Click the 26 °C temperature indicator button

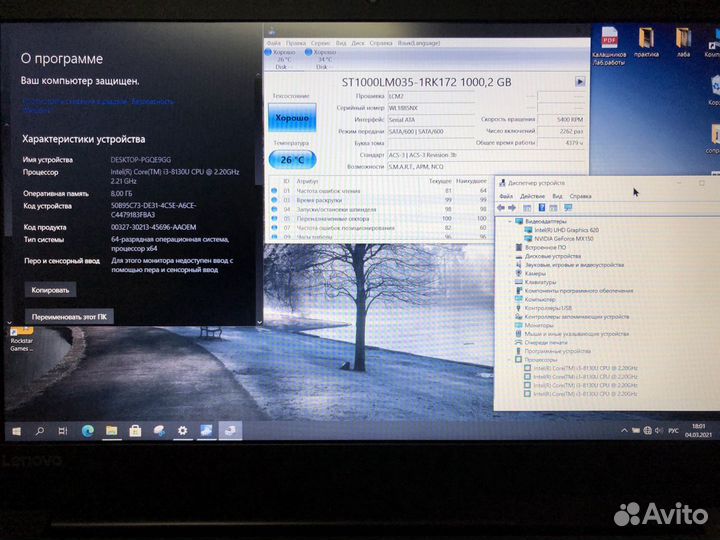pyautogui.click(x=292, y=160)
